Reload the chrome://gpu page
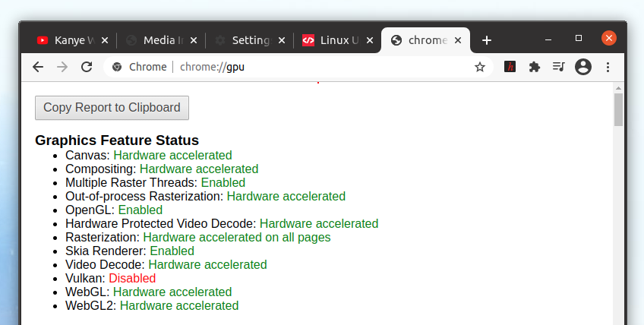The height and width of the screenshot is (325, 644). click(x=87, y=67)
